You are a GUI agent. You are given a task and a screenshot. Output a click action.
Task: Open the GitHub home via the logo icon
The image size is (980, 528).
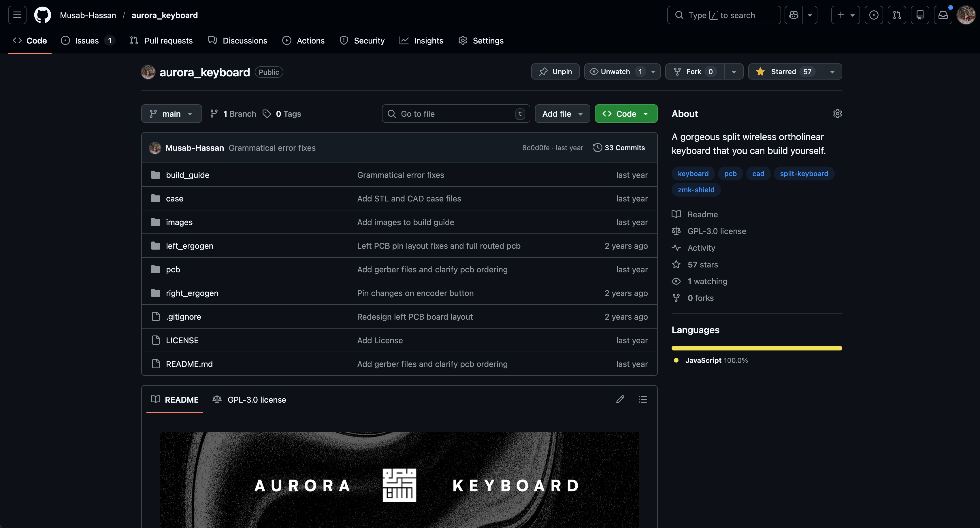[x=42, y=15]
